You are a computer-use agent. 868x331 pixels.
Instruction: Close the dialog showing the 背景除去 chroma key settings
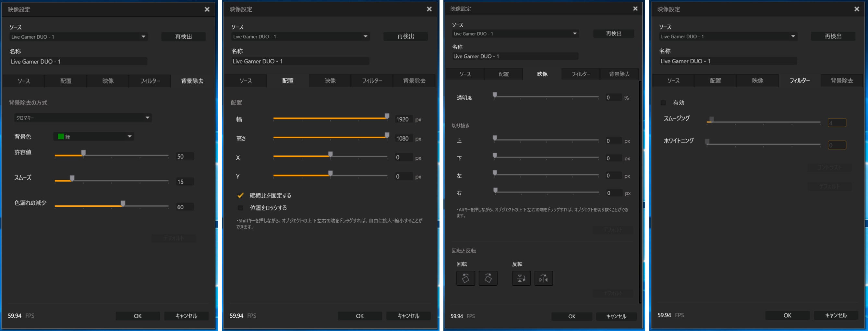[x=207, y=9]
